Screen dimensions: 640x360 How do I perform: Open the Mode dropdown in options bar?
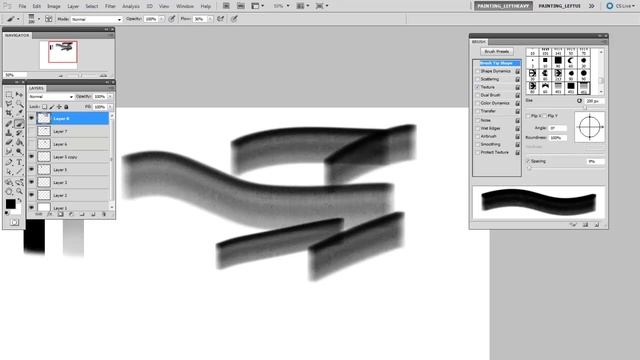(x=96, y=19)
